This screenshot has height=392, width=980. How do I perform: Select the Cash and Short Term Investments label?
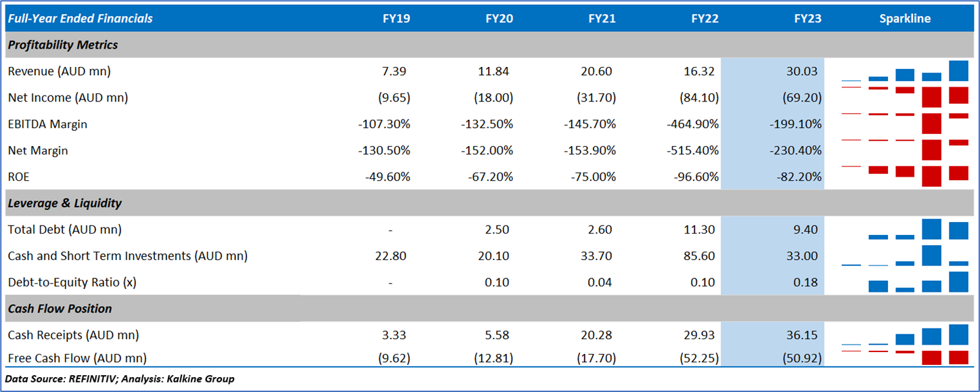(128, 256)
